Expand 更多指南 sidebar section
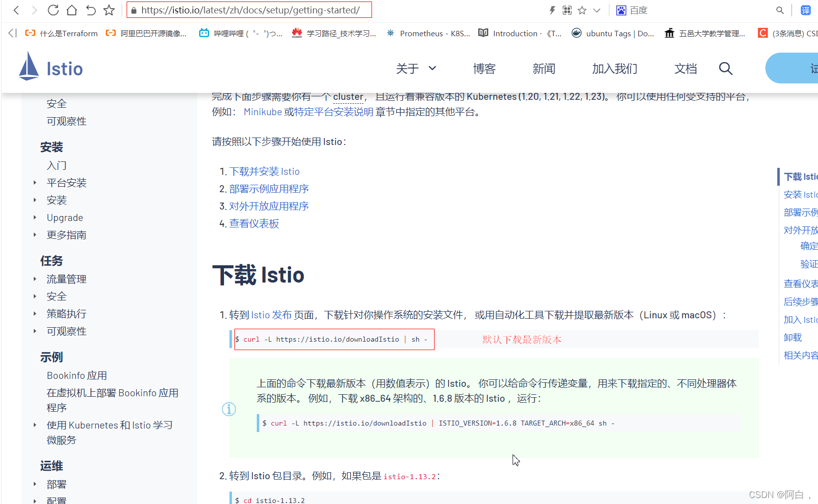 [35, 235]
